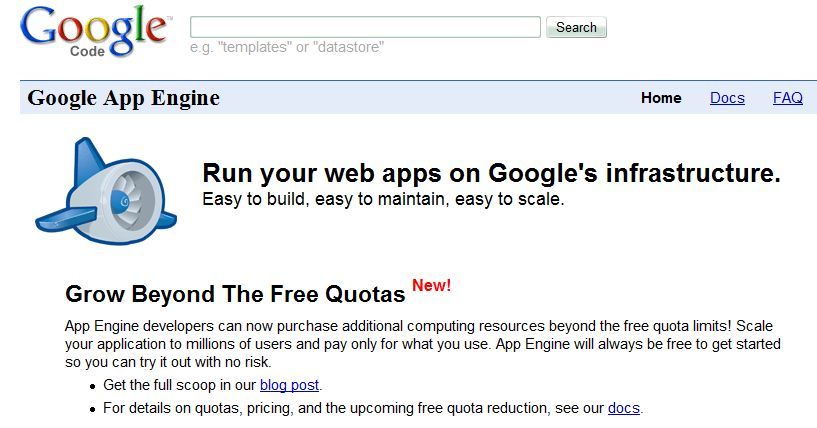The height and width of the screenshot is (428, 817).
Task: Click the App Engine developers paragraph
Action: [422, 344]
